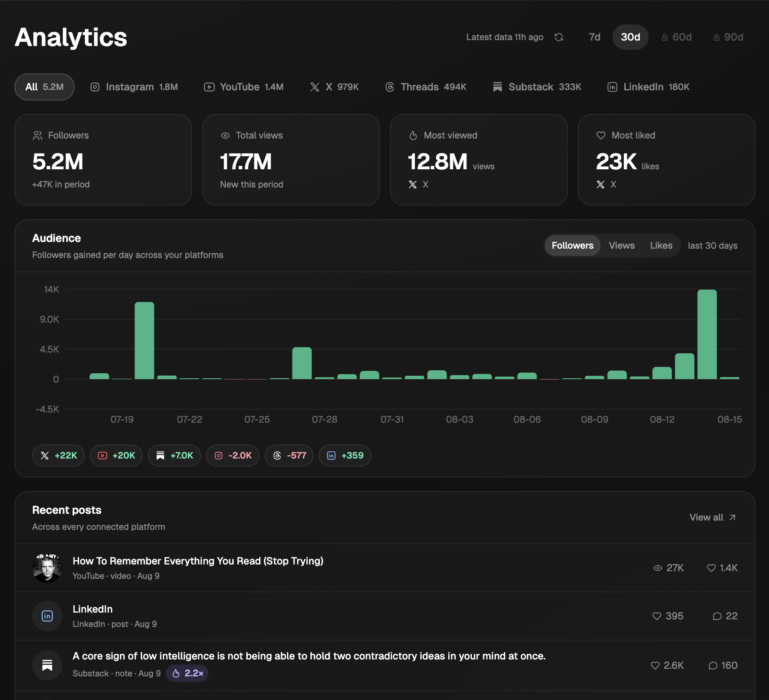Click the refresh data icon
This screenshot has height=700, width=769.
click(559, 37)
